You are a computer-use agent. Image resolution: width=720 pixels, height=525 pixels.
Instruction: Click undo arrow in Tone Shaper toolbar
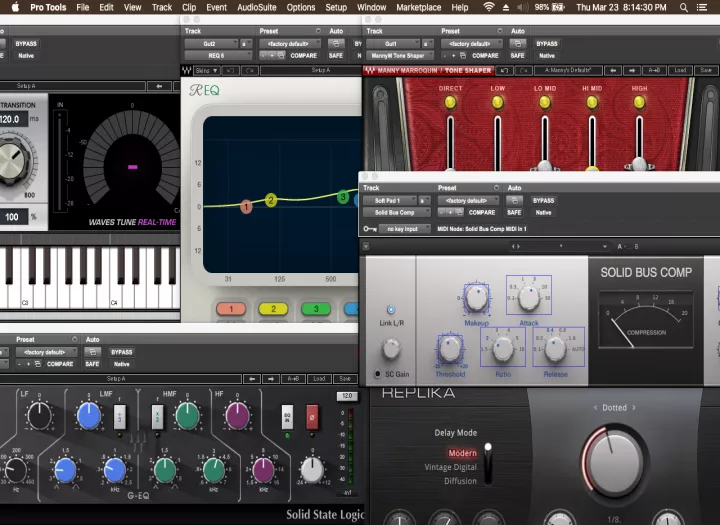[504, 70]
